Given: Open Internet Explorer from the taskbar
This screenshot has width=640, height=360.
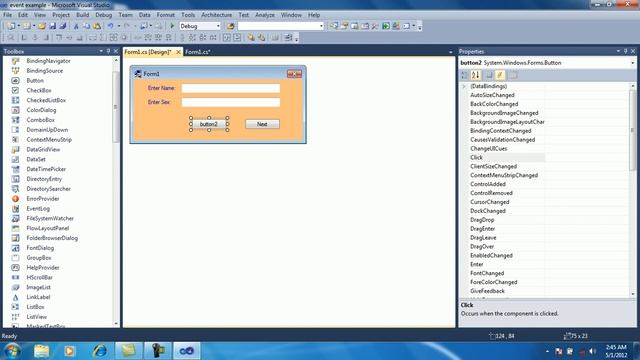Looking at the screenshot, I should [99, 350].
